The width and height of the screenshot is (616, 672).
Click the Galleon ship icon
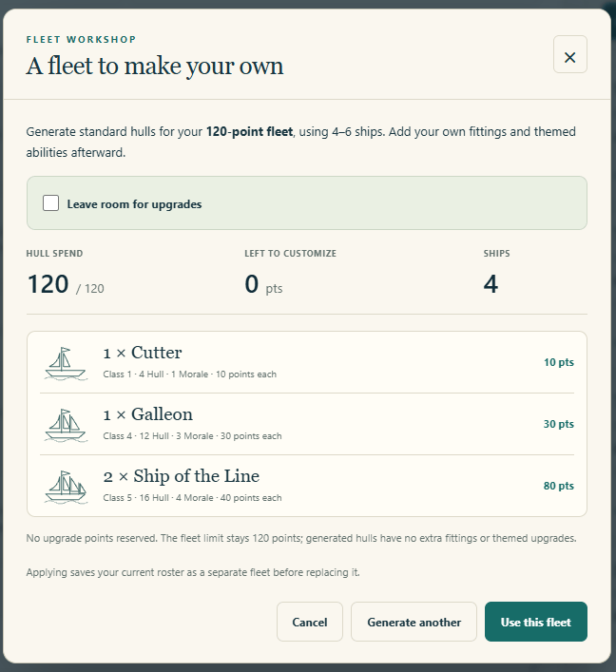66,425
